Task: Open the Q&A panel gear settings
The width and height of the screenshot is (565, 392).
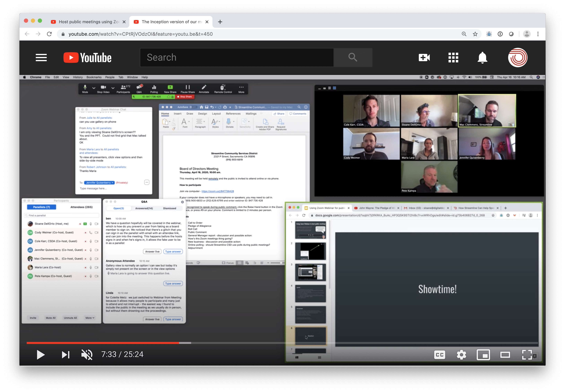Action: click(x=182, y=202)
